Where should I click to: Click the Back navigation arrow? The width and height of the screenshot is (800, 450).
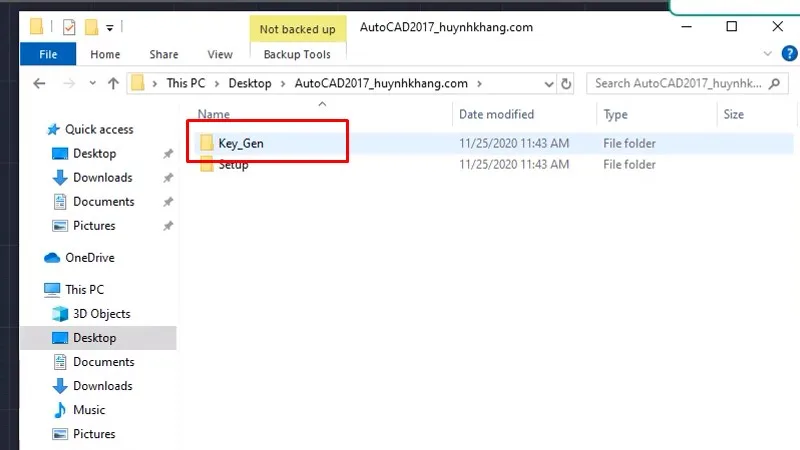[x=37, y=84]
